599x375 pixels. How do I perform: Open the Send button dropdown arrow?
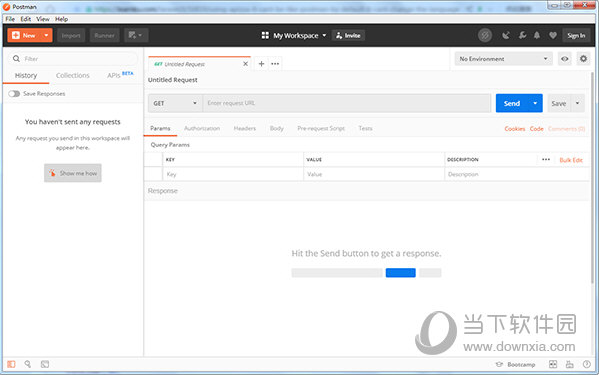(x=535, y=103)
